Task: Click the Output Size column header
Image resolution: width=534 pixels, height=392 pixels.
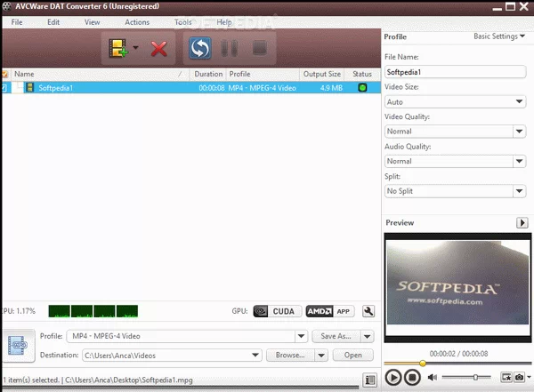Action: click(322, 74)
